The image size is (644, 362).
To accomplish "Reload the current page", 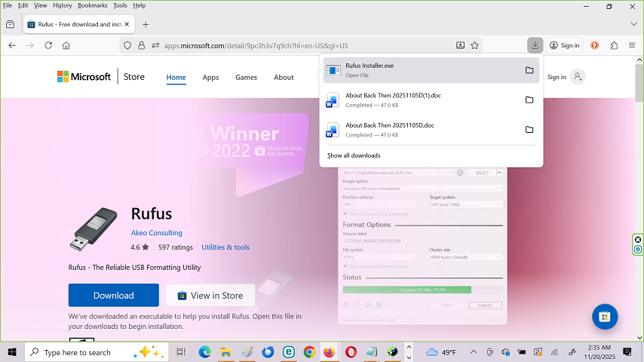I will [x=48, y=45].
